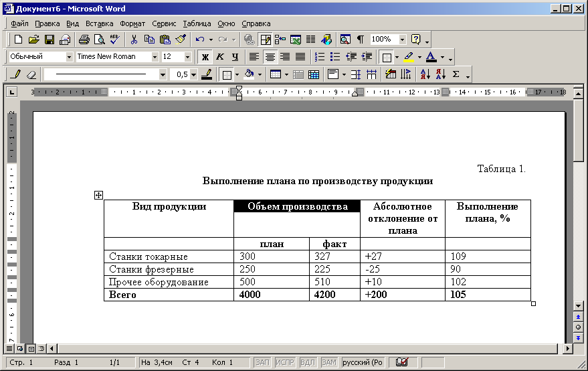
Task: Toggle italic formatting К
Action: [x=220, y=57]
